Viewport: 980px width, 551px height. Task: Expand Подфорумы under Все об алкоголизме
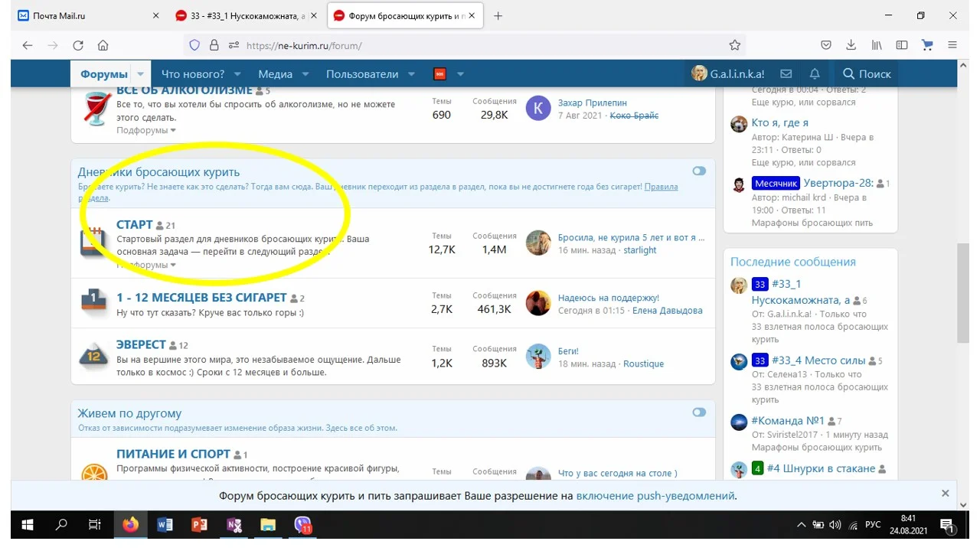146,130
